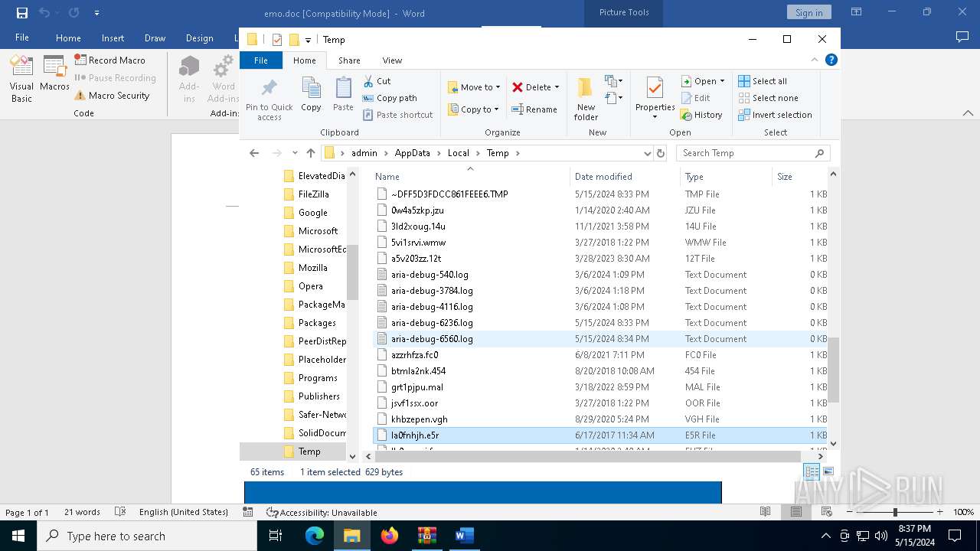Sort by Date modified column
980x551 pixels.
[624, 177]
